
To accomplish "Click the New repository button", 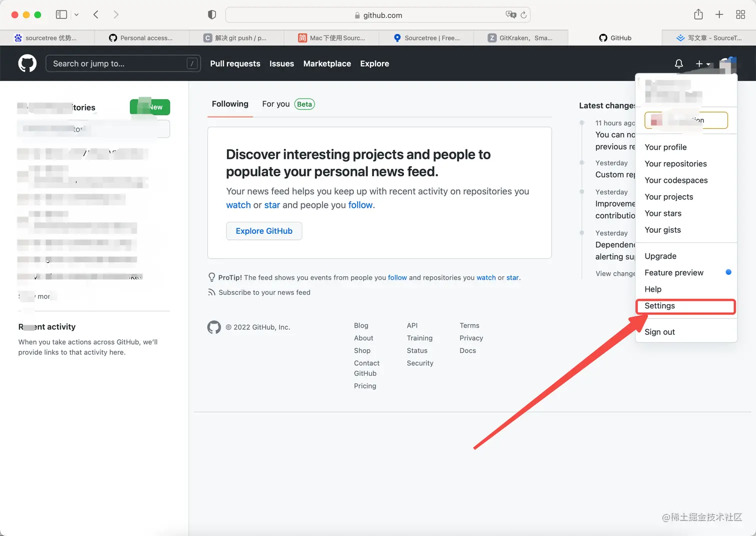I will pos(150,107).
